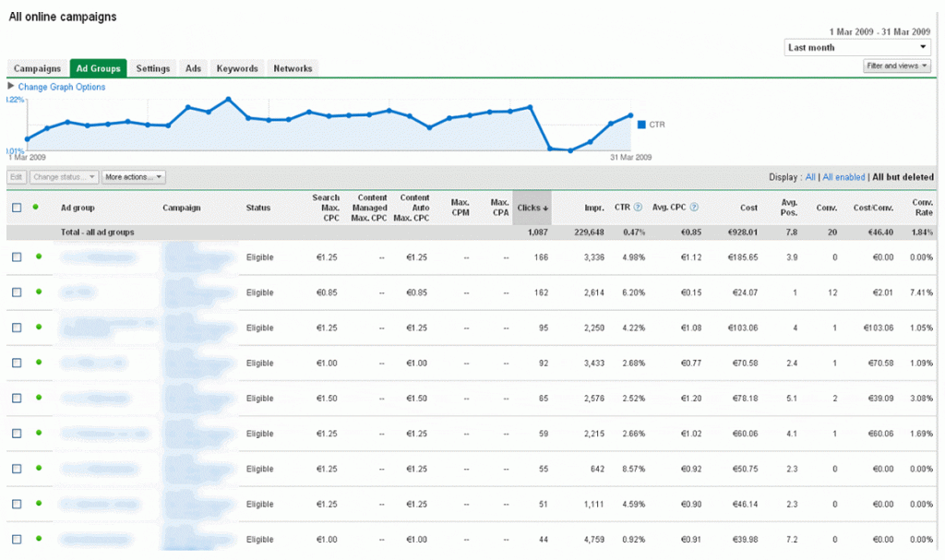Image resolution: width=945 pixels, height=560 pixels.
Task: Display All ad groups link
Action: pos(810,177)
